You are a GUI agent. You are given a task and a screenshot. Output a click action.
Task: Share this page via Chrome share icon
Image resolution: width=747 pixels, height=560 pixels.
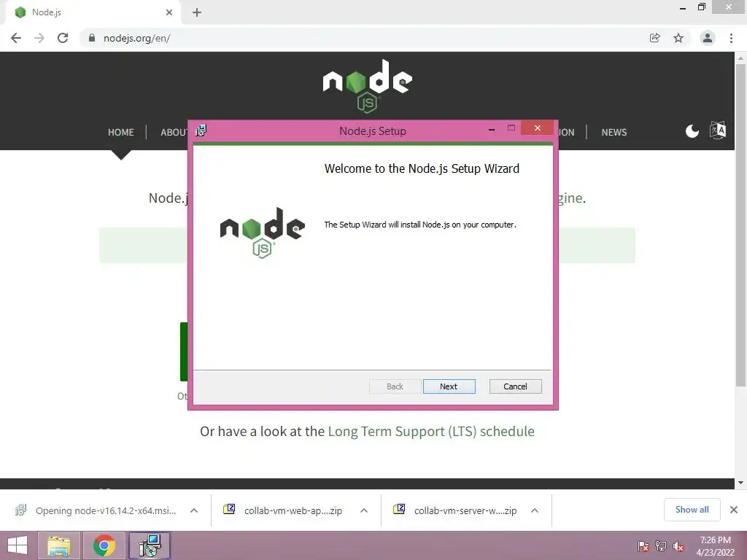655,38
